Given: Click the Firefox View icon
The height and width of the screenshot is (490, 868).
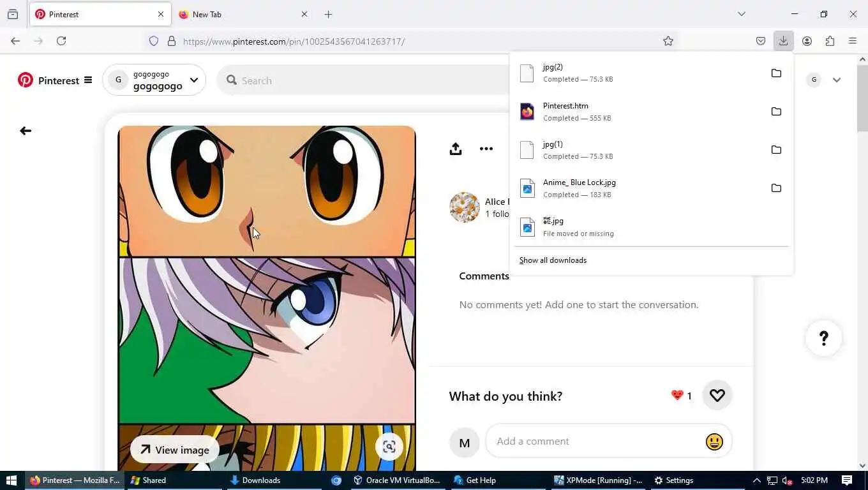Looking at the screenshot, I should point(13,14).
